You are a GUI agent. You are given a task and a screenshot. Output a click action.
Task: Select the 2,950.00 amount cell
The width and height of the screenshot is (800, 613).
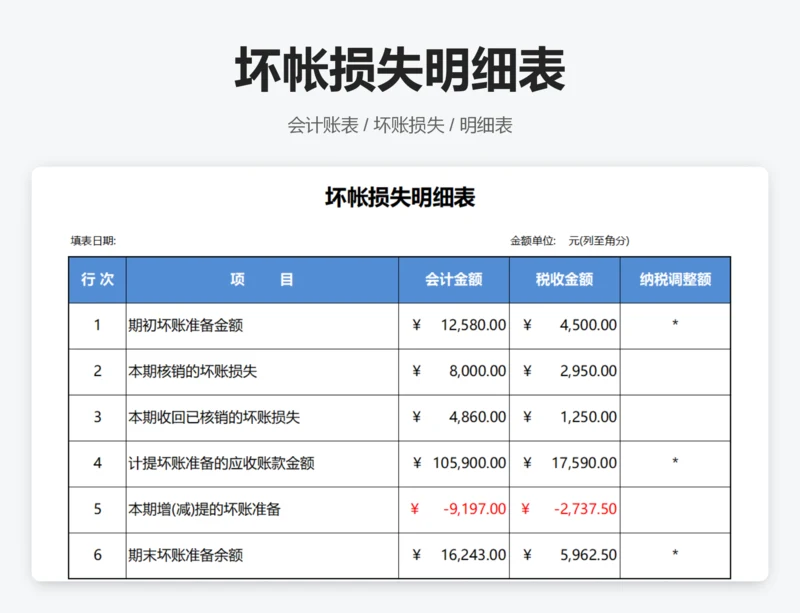point(565,372)
